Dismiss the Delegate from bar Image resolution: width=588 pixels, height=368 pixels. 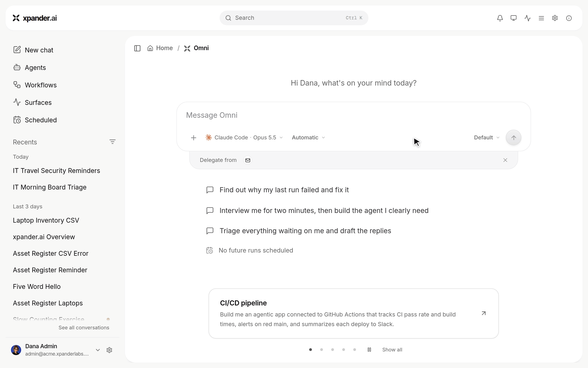(505, 160)
